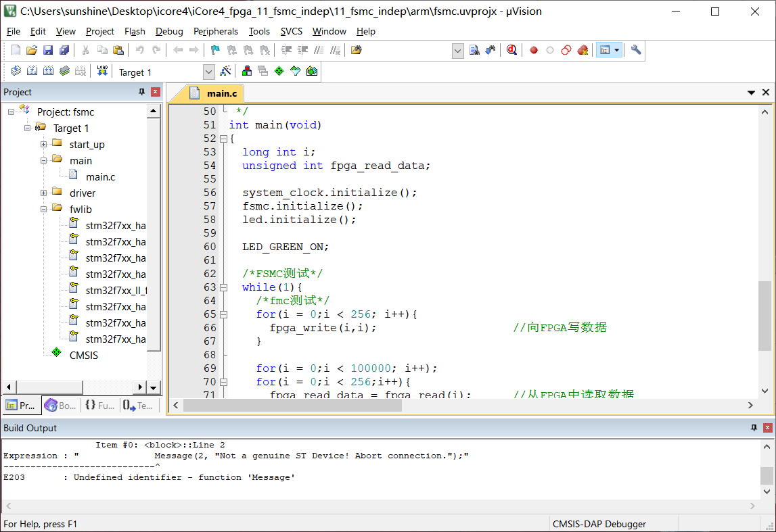Click the Download to flash LOAD icon
Viewport: 776px width, 532px height.
[x=102, y=71]
